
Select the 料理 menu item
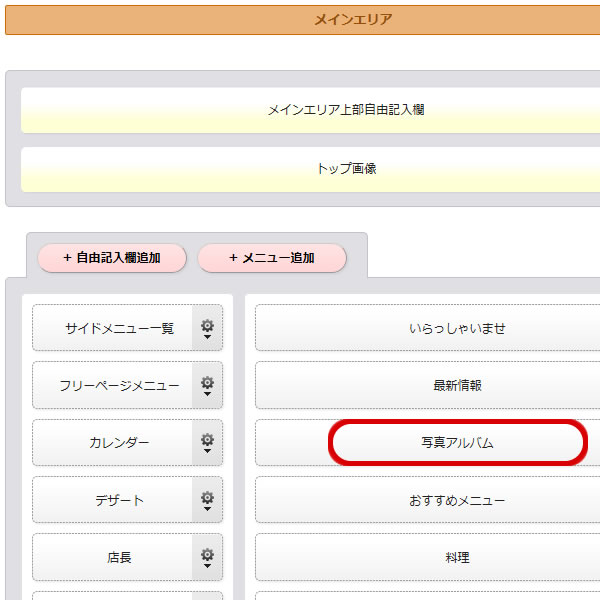tap(427, 557)
